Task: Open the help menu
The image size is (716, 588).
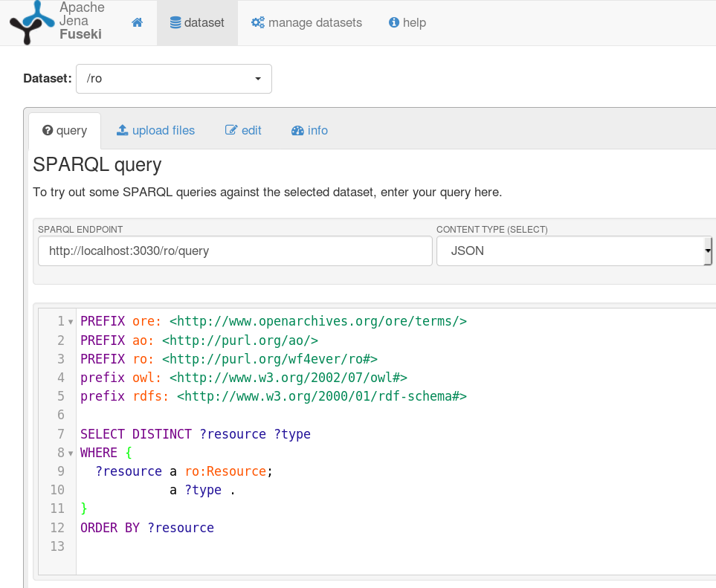Action: coord(407,23)
